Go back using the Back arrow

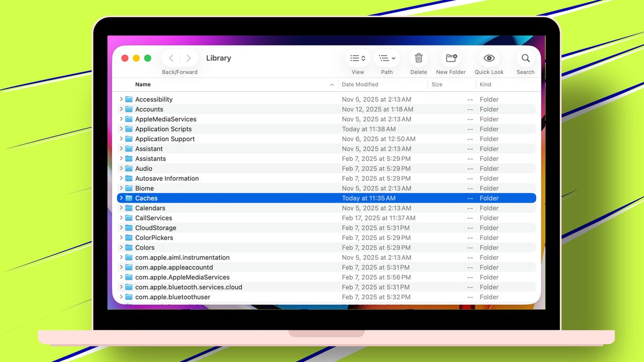tap(171, 58)
